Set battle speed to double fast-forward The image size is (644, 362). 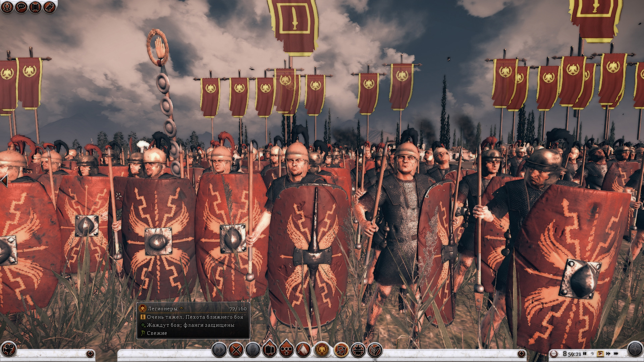[x=608, y=354]
